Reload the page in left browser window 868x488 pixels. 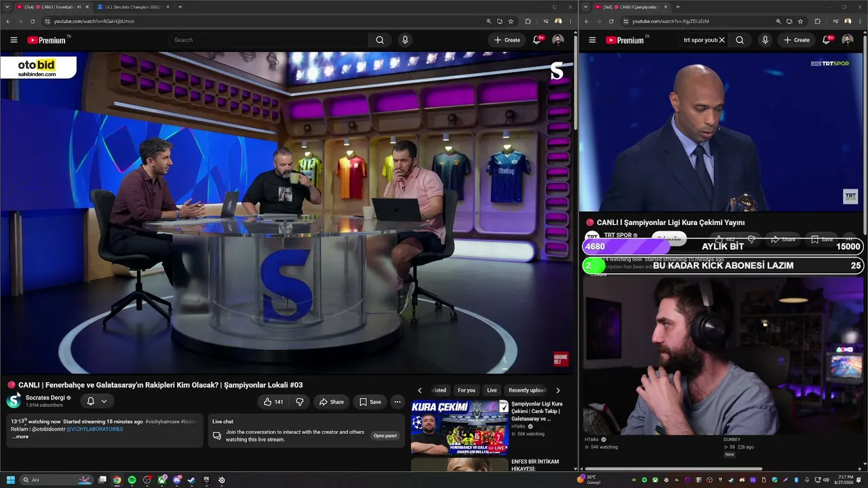[33, 21]
